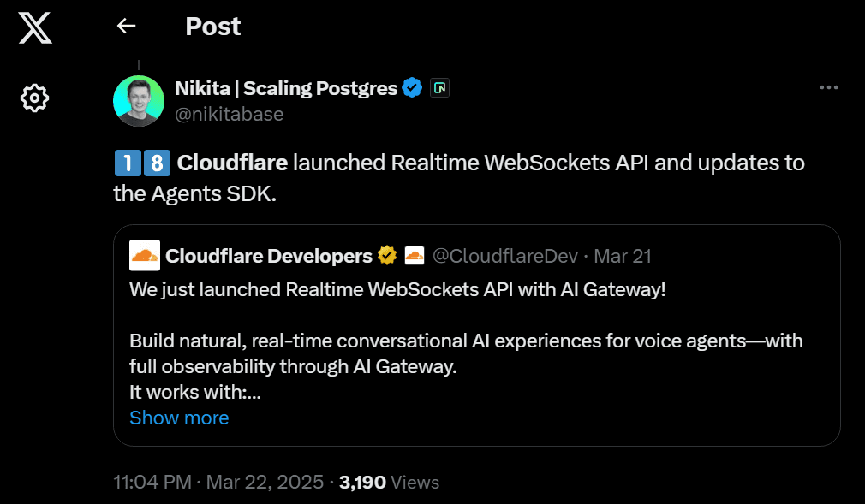
Task: Click the back arrow to leave the post
Action: 125,26
